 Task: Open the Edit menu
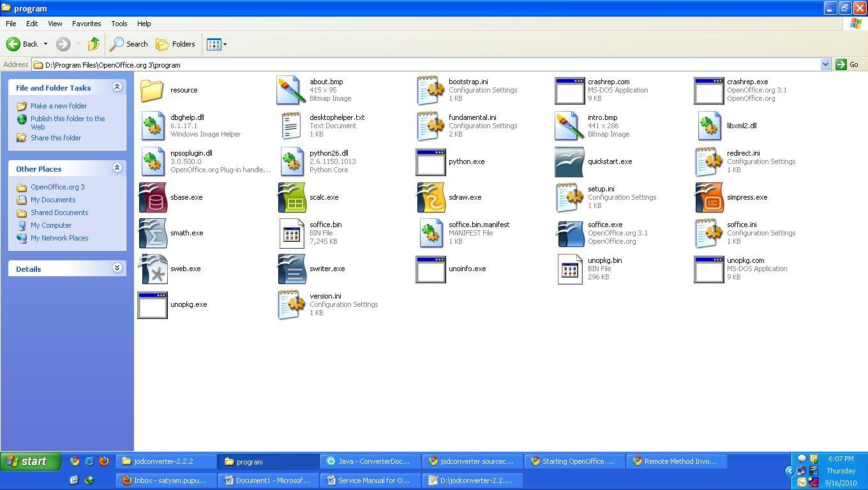[32, 24]
